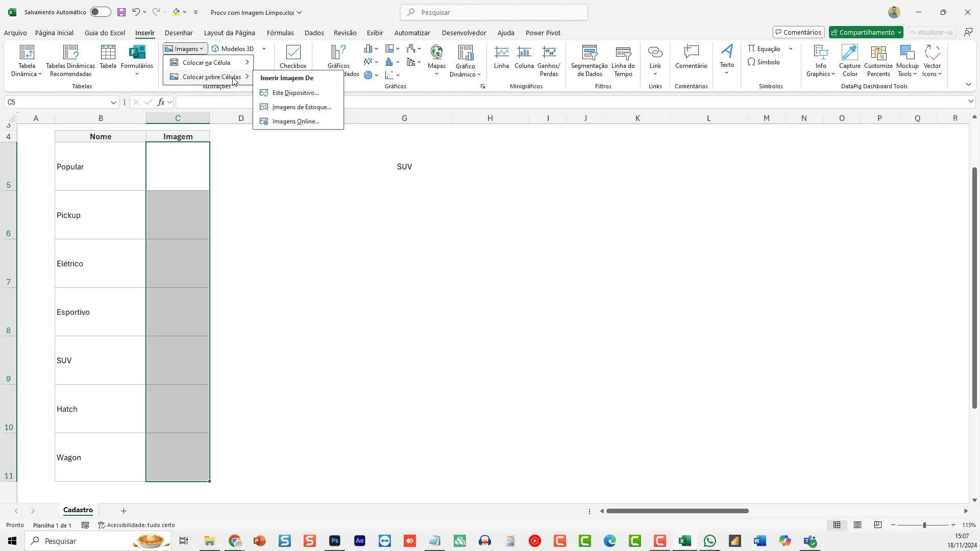
Task: Expand the formula bar
Action: (x=971, y=102)
